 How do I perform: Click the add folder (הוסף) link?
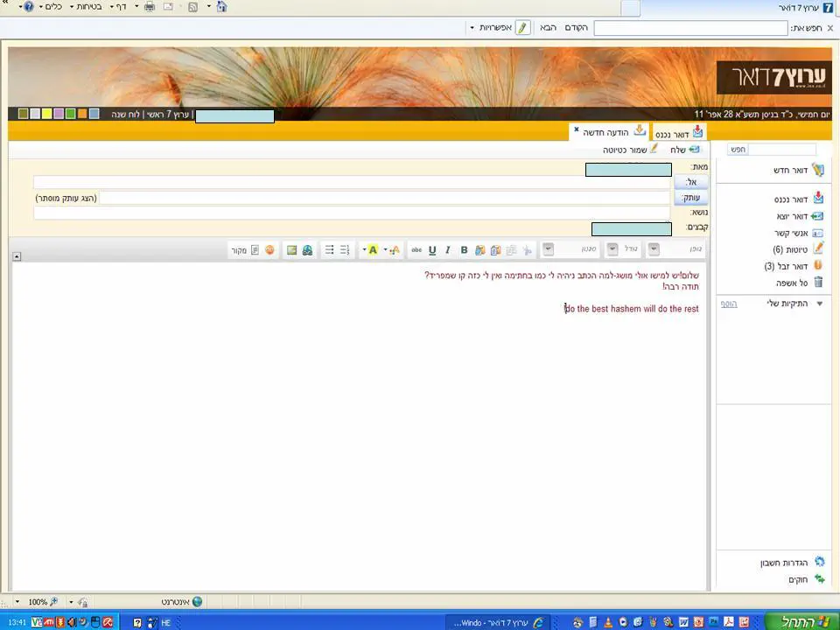point(728,304)
